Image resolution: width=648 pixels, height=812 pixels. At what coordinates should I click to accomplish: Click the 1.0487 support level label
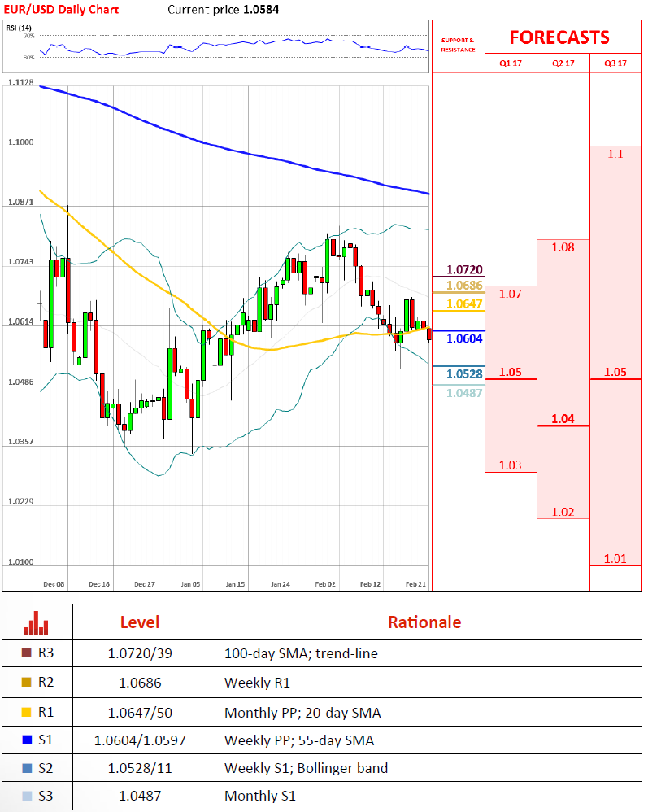(x=465, y=392)
